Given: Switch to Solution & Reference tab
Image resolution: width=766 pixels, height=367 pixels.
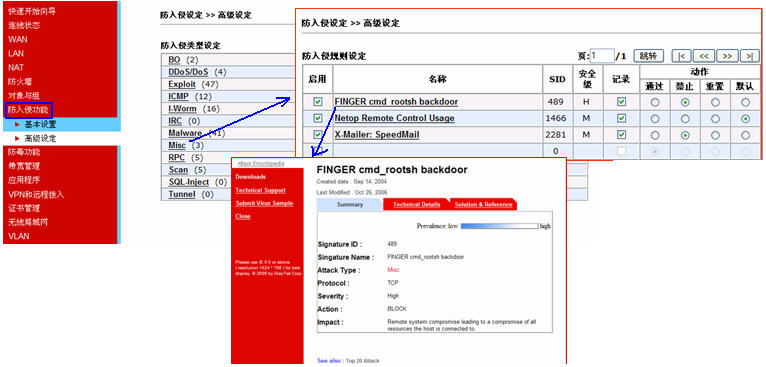Looking at the screenshot, I should pyautogui.click(x=483, y=204).
